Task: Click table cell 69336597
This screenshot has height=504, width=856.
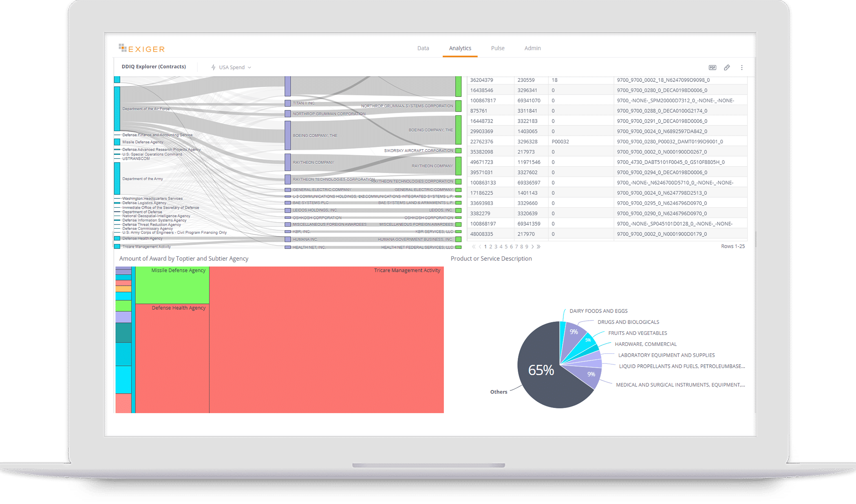Action: click(529, 183)
